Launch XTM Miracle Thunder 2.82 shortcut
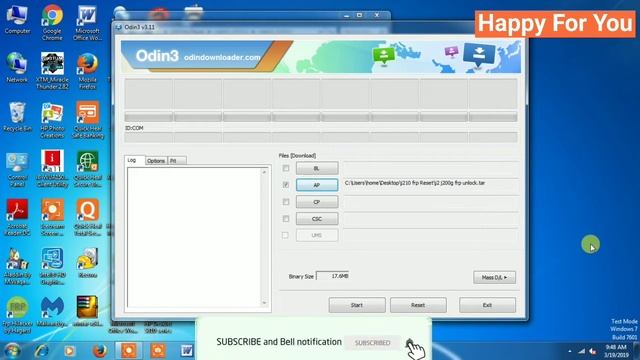The image size is (640, 360). (x=52, y=70)
